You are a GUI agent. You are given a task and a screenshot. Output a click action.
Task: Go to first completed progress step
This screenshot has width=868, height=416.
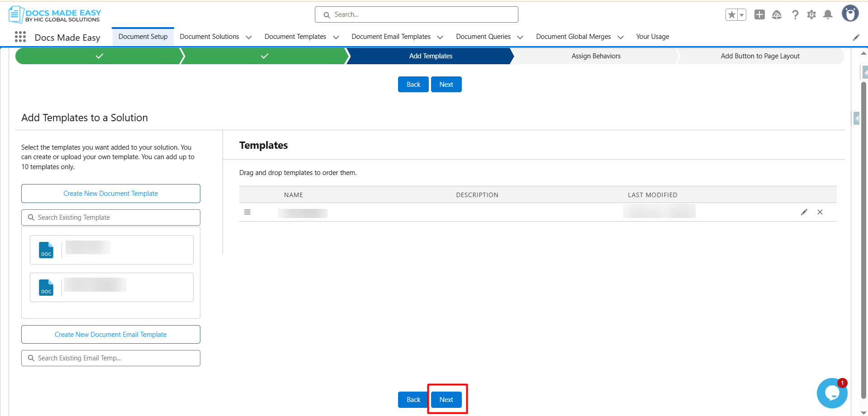tap(99, 56)
